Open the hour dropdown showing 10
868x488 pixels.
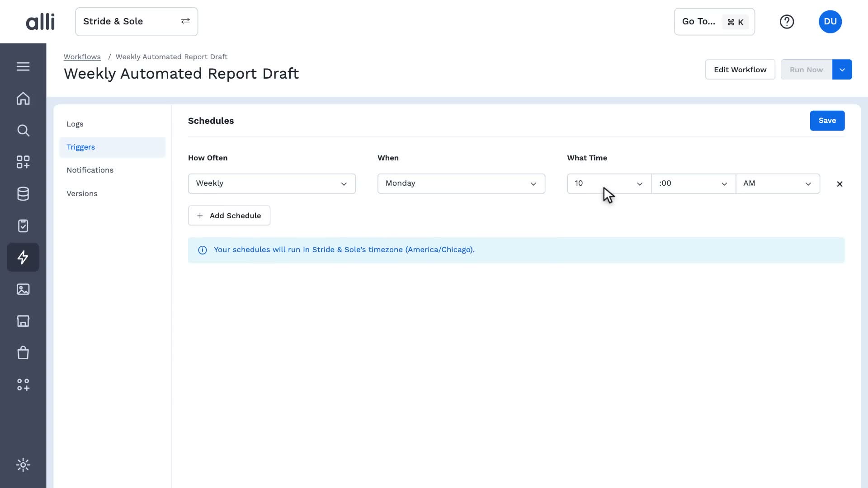click(x=609, y=183)
